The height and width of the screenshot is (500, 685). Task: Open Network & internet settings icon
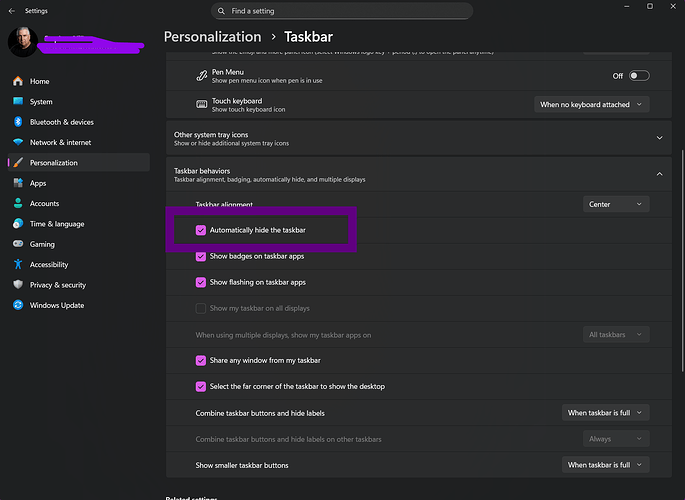[x=18, y=142]
